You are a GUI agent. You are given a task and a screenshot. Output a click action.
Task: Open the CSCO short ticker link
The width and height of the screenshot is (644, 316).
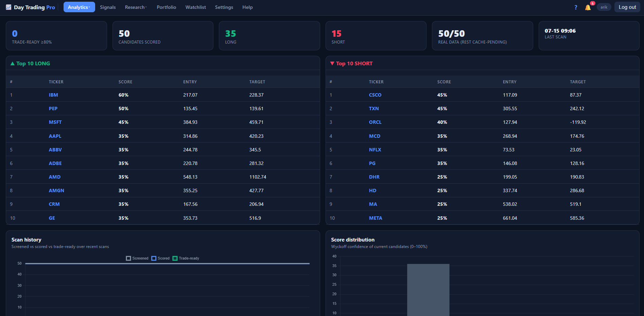tap(375, 95)
